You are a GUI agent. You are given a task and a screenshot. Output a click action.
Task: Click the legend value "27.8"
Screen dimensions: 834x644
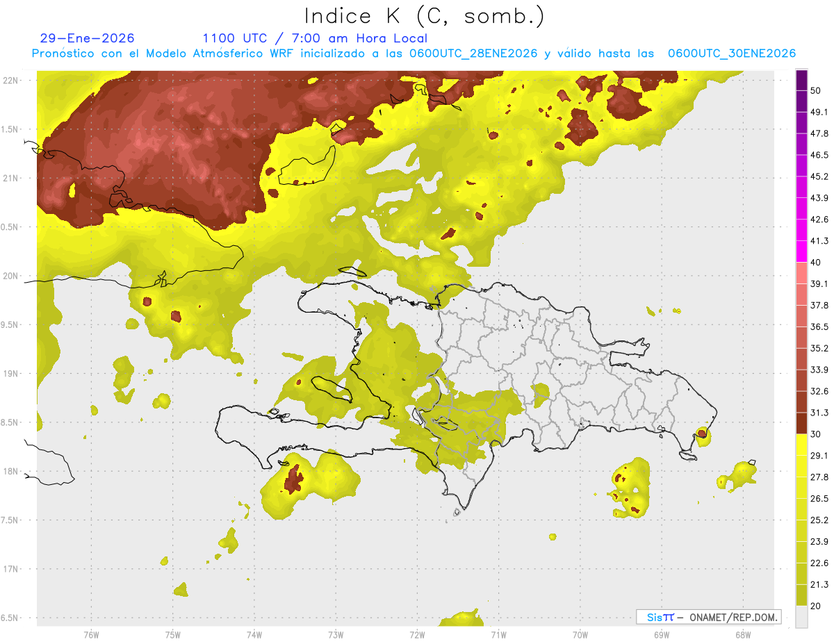(819, 477)
